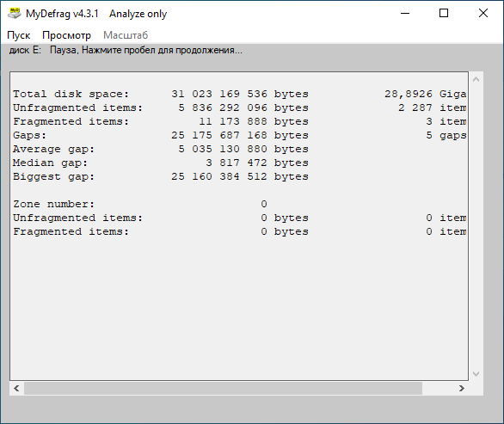Open the Пуск menu
The height and width of the screenshot is (424, 504).
(x=19, y=35)
